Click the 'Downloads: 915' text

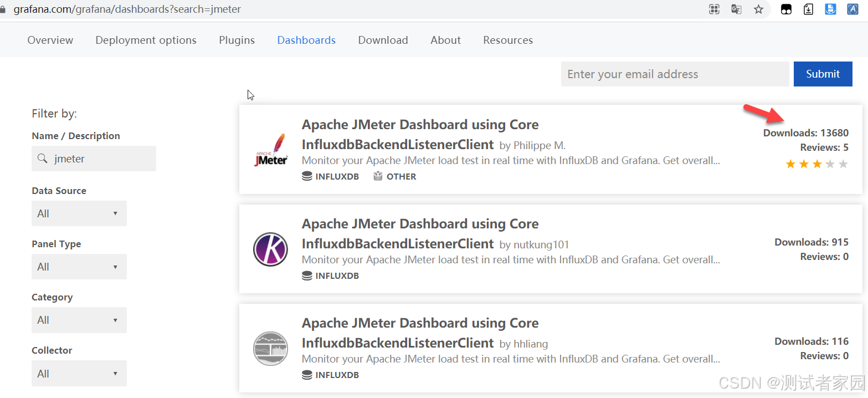[811, 242]
